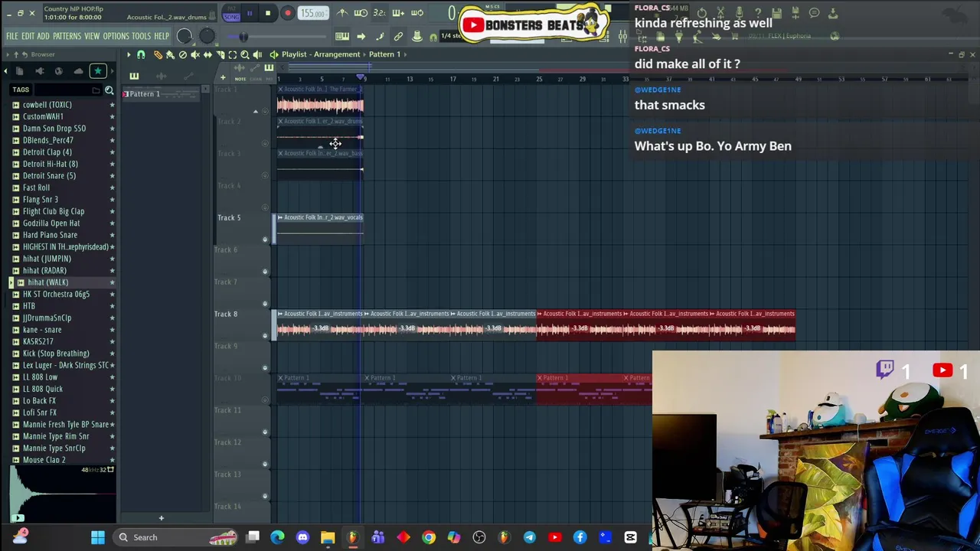Select the Playback speaker tool in playlist
The width and height of the screenshot is (980, 551).
click(257, 54)
